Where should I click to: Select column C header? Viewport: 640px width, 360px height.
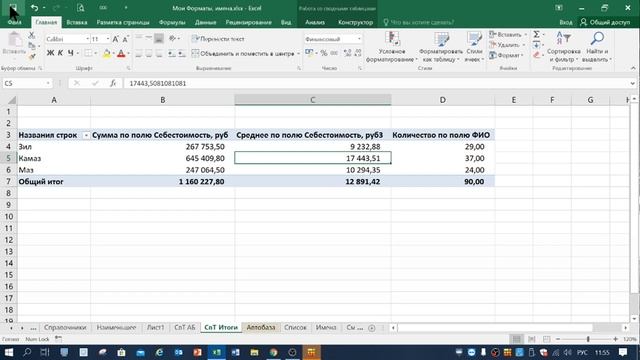(312, 100)
